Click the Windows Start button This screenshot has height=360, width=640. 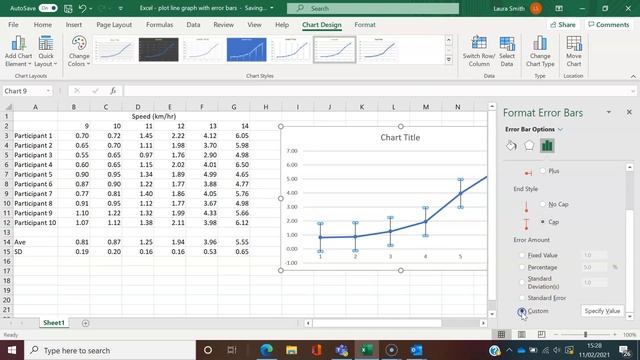click(x=12, y=350)
